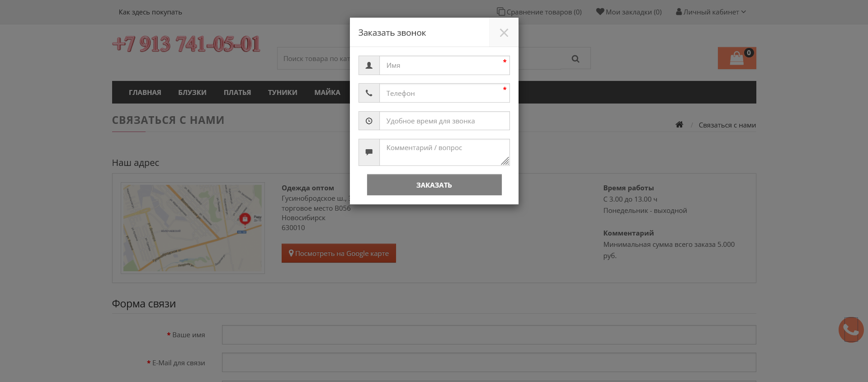Viewport: 868px width, 382px height.
Task: Open the 'БЛУЗКИ' menu category
Action: [x=192, y=93]
